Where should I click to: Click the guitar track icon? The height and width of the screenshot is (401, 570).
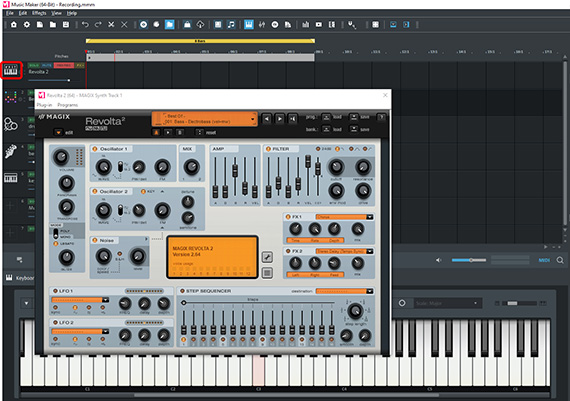[11, 151]
